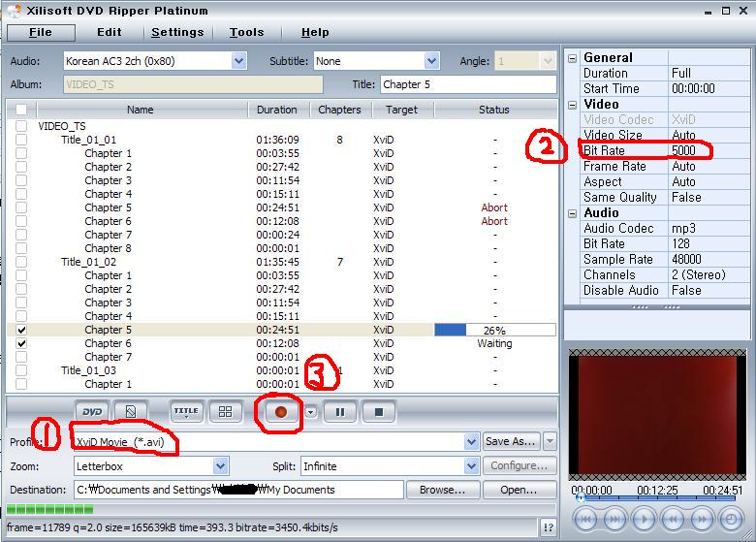This screenshot has width=756, height=542.
Task: Click the Browse... button
Action: (x=443, y=490)
